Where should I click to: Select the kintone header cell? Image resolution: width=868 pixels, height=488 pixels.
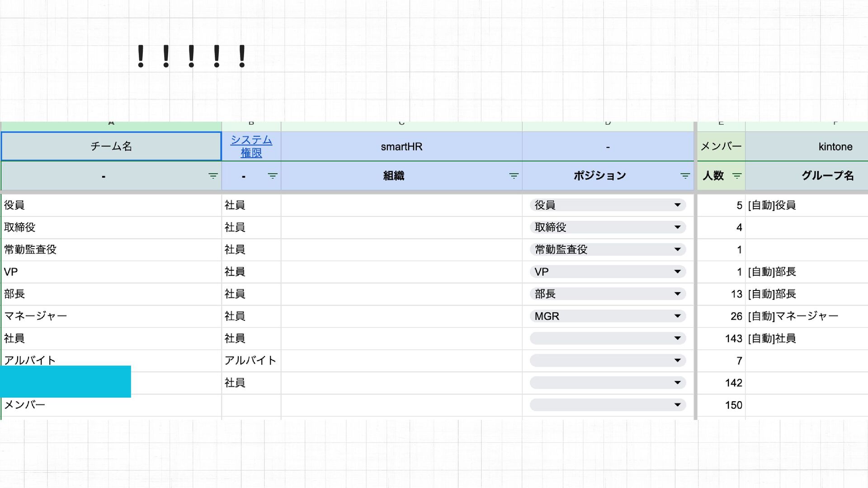click(x=835, y=146)
